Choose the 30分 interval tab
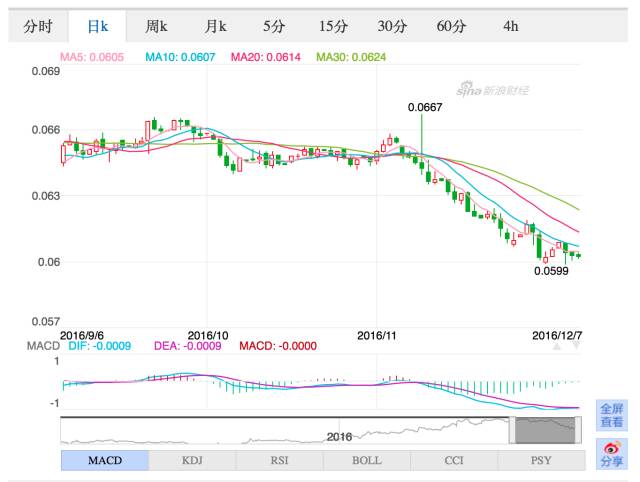The width and height of the screenshot is (640, 482). click(x=392, y=26)
